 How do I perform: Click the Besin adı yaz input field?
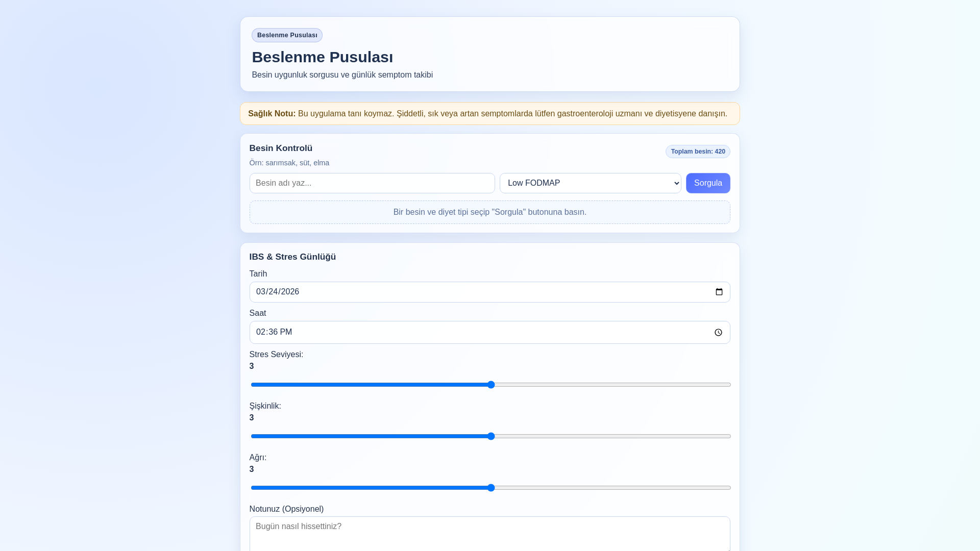coord(372,183)
